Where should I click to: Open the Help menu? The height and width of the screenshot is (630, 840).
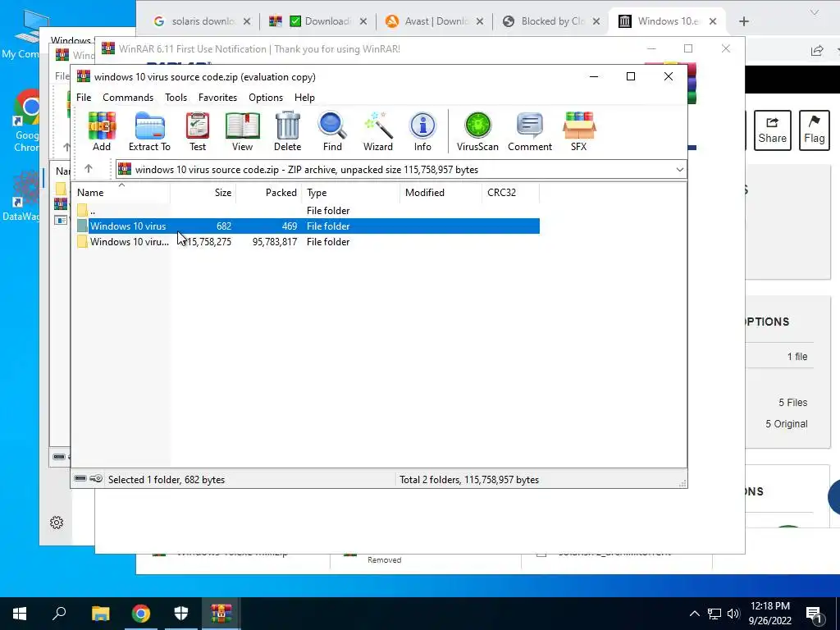pos(304,98)
